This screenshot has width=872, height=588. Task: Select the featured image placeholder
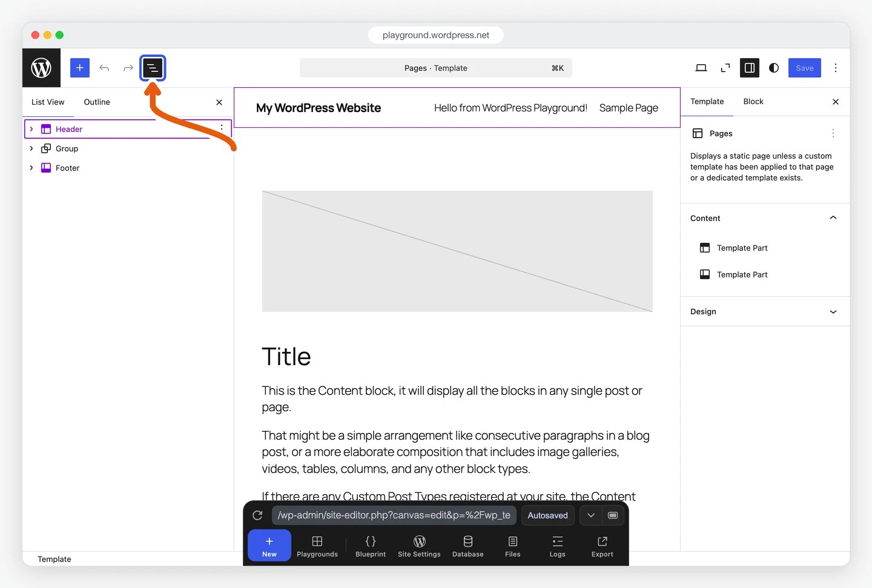click(x=457, y=251)
